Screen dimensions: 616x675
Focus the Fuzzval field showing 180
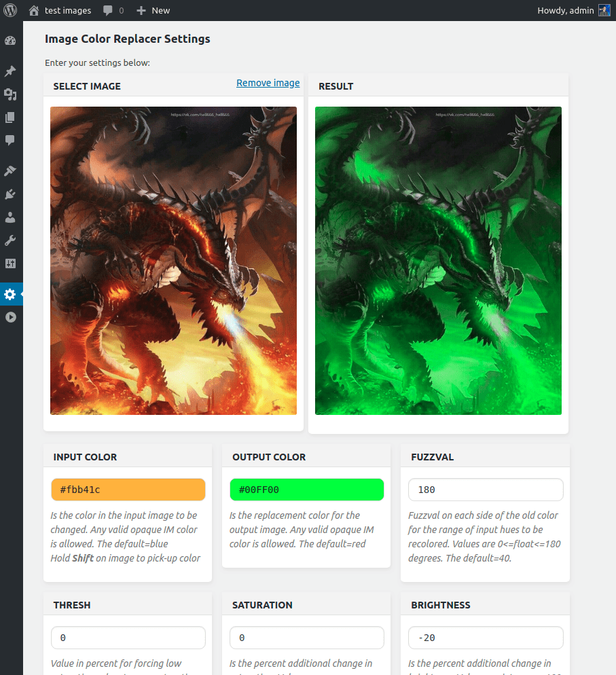coord(486,490)
